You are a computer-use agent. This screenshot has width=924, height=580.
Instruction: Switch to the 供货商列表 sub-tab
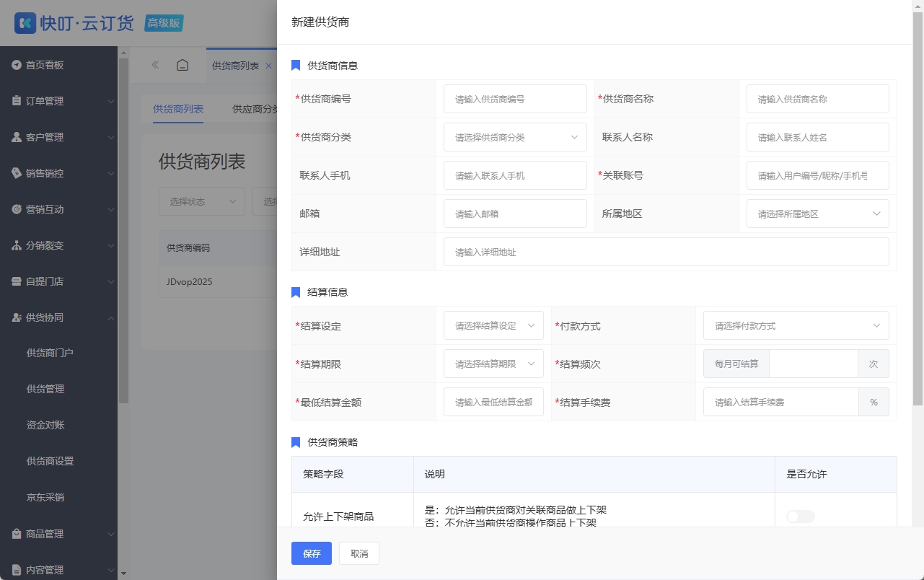coord(178,109)
